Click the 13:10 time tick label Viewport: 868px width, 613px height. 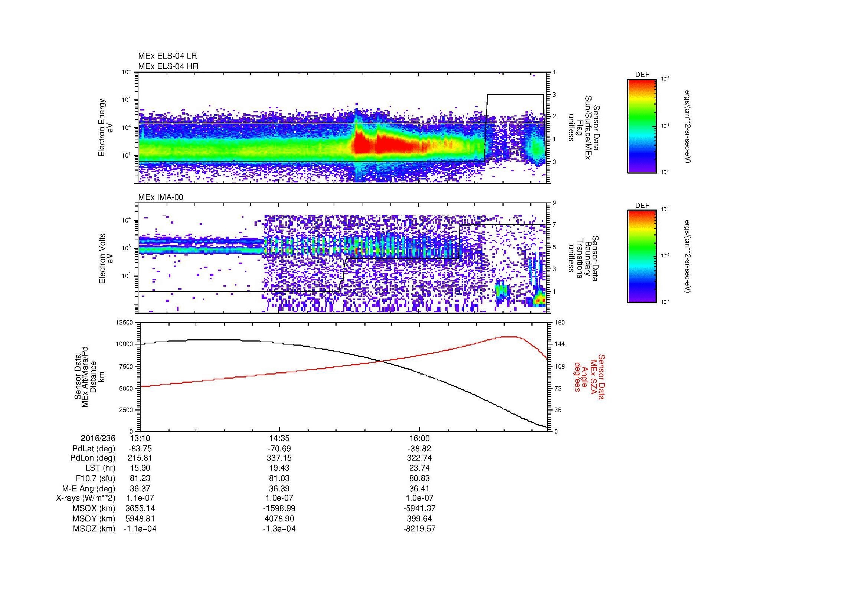tap(140, 438)
